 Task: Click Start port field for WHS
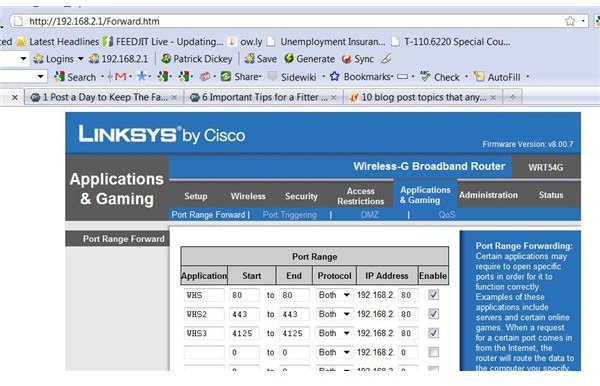(x=244, y=295)
